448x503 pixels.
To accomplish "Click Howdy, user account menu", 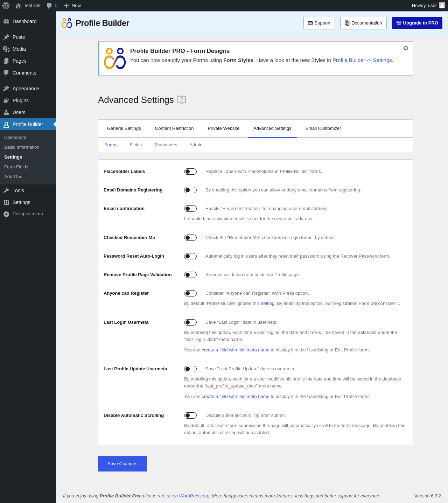I will coord(428,6).
